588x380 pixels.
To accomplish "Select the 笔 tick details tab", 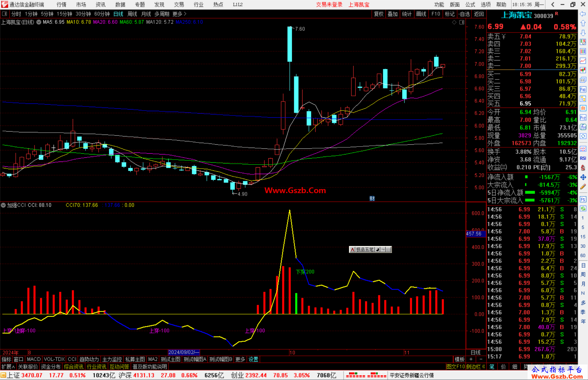I will pos(492,367).
